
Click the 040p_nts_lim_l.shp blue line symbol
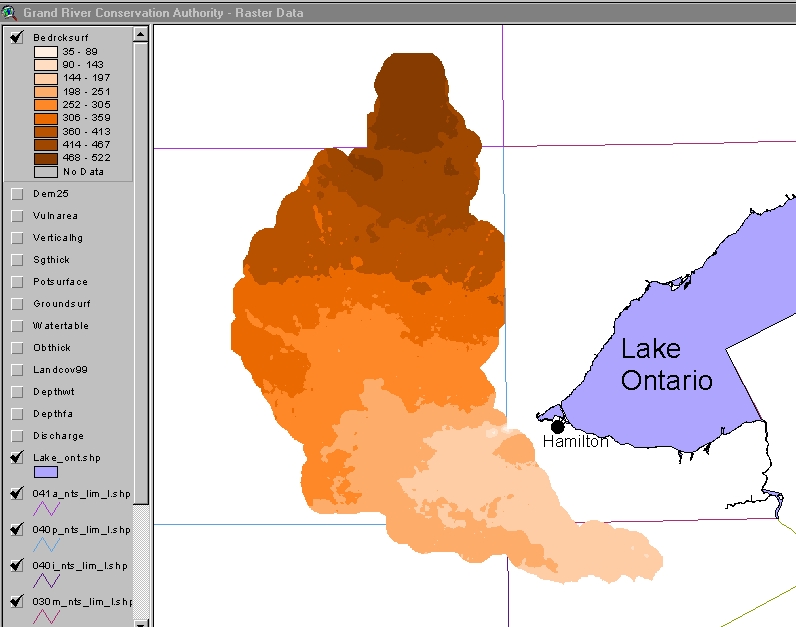[x=47, y=544]
